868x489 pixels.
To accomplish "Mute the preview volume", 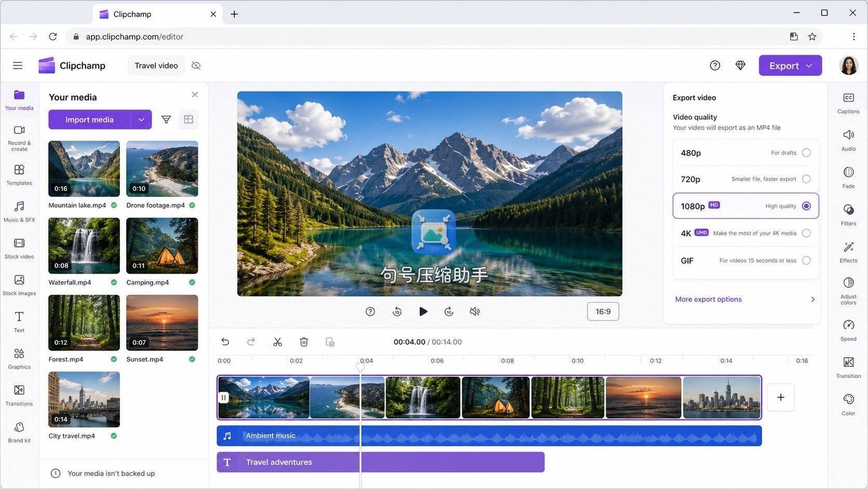I will point(474,311).
